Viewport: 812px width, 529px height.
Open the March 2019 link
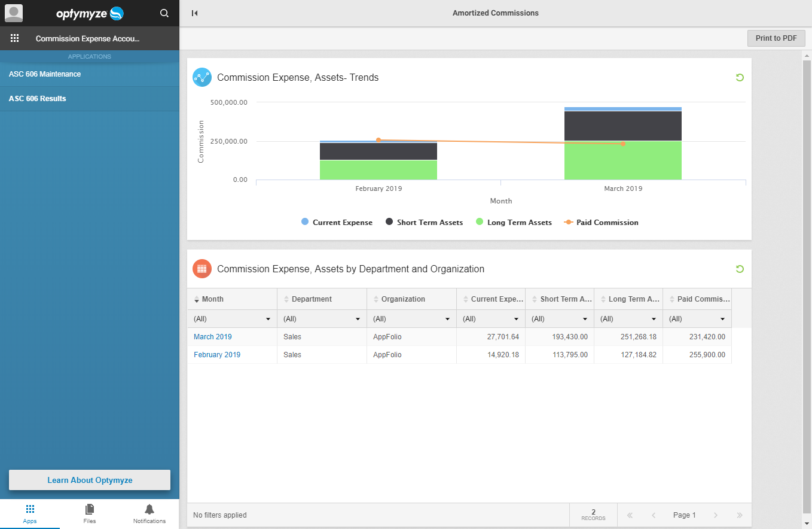point(212,337)
